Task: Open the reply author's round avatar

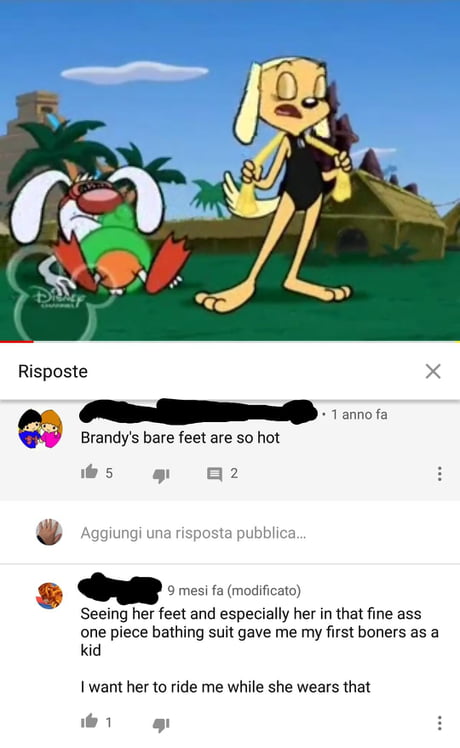Action: (49, 595)
